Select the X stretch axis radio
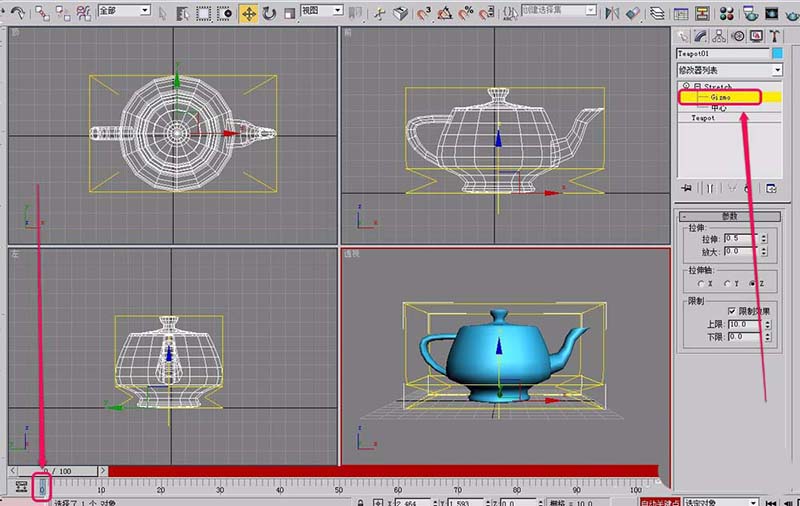800x506 pixels. pyautogui.click(x=701, y=284)
